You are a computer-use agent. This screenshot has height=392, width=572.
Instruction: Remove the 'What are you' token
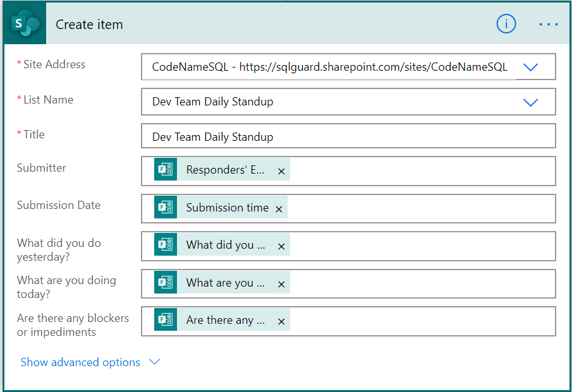coord(281,284)
